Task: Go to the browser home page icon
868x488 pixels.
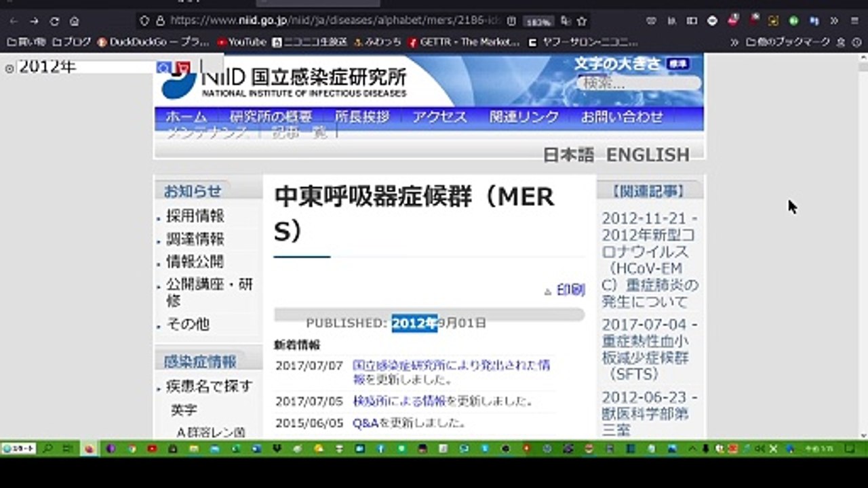Action: (74, 21)
